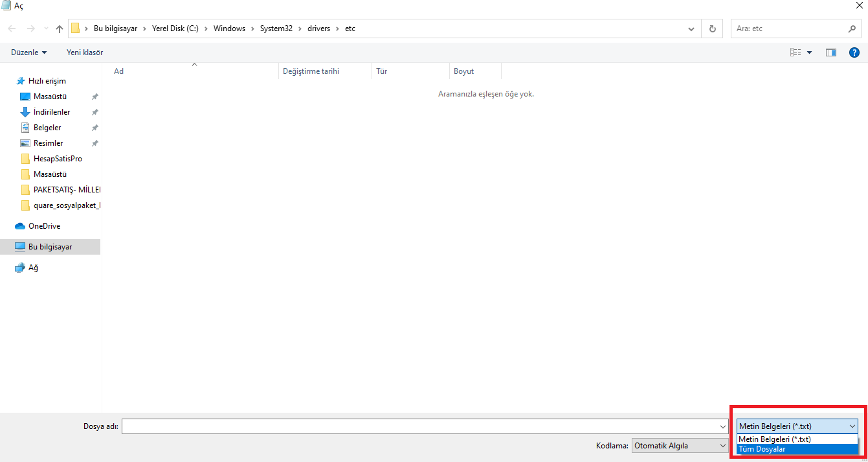
Task: Open the Ağ network item
Action: 33,268
